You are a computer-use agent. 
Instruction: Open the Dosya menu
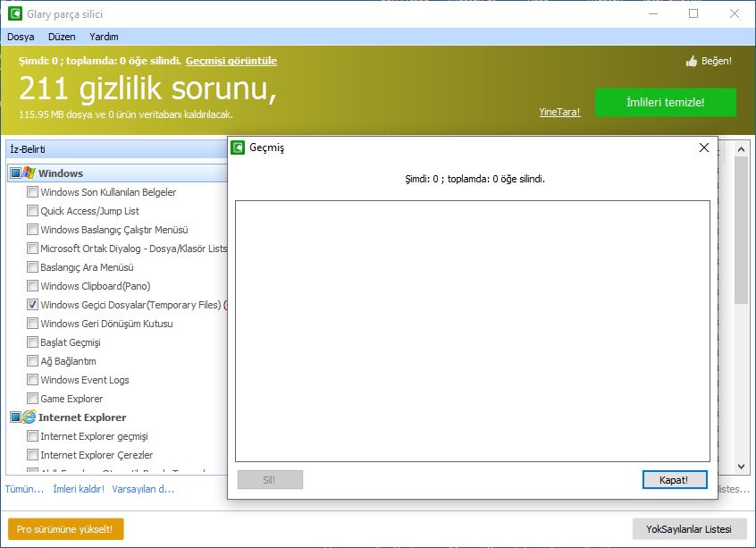pyautogui.click(x=21, y=37)
